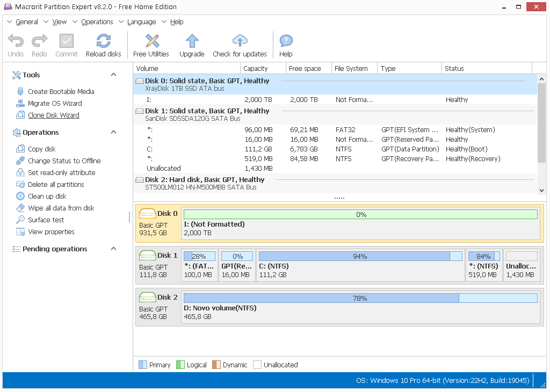The height and width of the screenshot is (392, 550).
Task: Click the Wipe all data eraser icon
Action: click(20, 208)
